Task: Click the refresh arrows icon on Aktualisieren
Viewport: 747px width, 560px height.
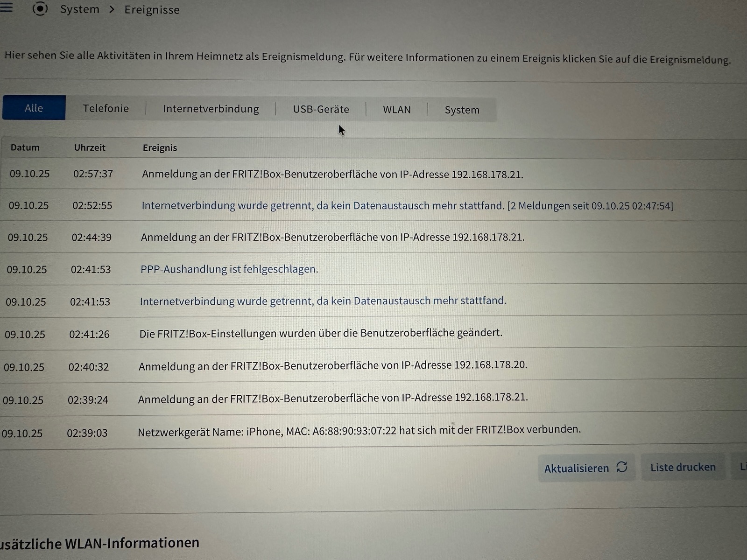Action: coord(621,467)
